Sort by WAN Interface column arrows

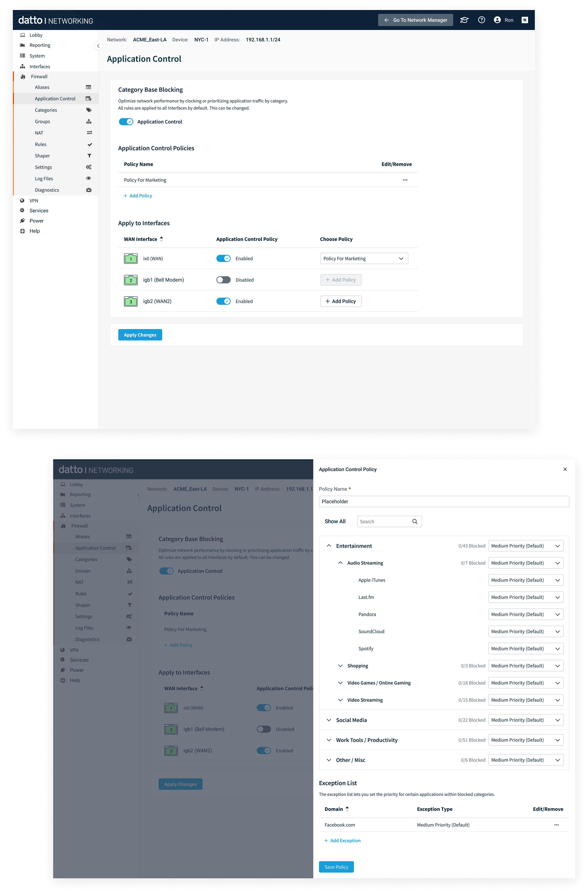(161, 239)
